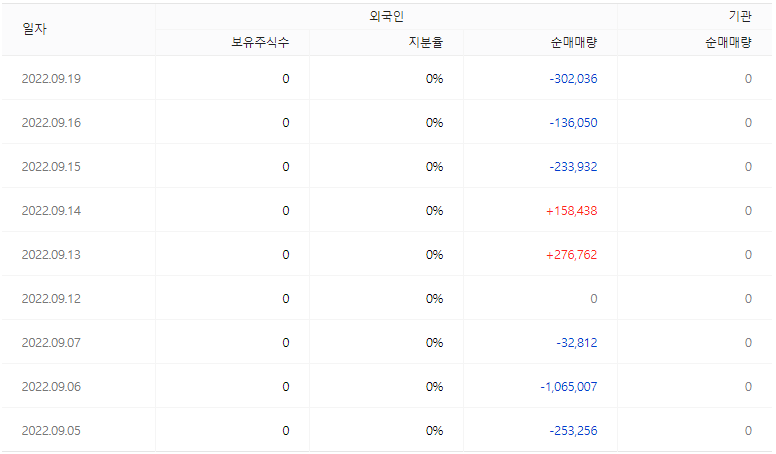Click 기관 순매매량 value for 2022.09.07

click(748, 343)
